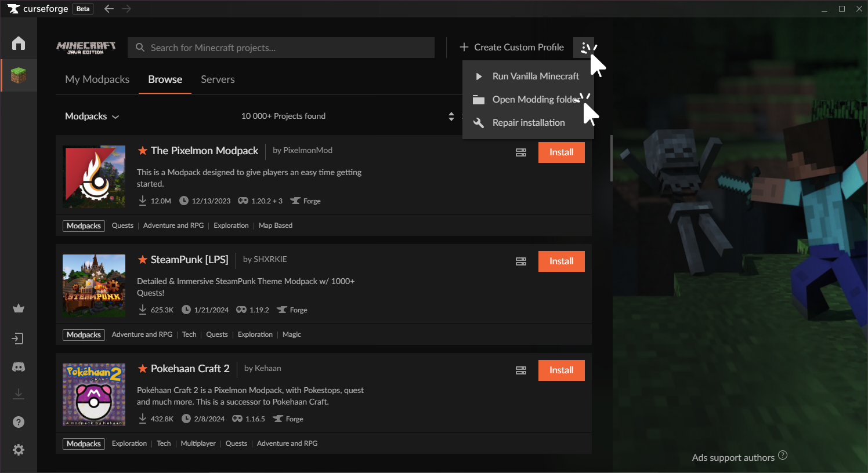Open the SteamPunk modpack thumbnail
The width and height of the screenshot is (868, 473).
pos(94,286)
